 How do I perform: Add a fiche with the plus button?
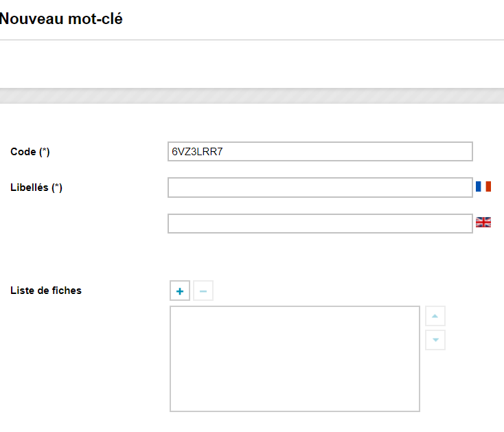[180, 291]
